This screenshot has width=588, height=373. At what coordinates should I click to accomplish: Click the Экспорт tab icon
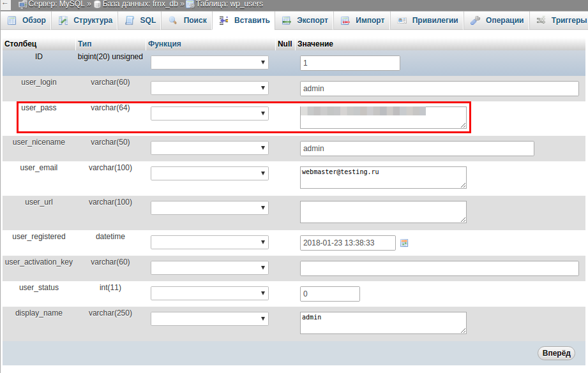tap(287, 20)
